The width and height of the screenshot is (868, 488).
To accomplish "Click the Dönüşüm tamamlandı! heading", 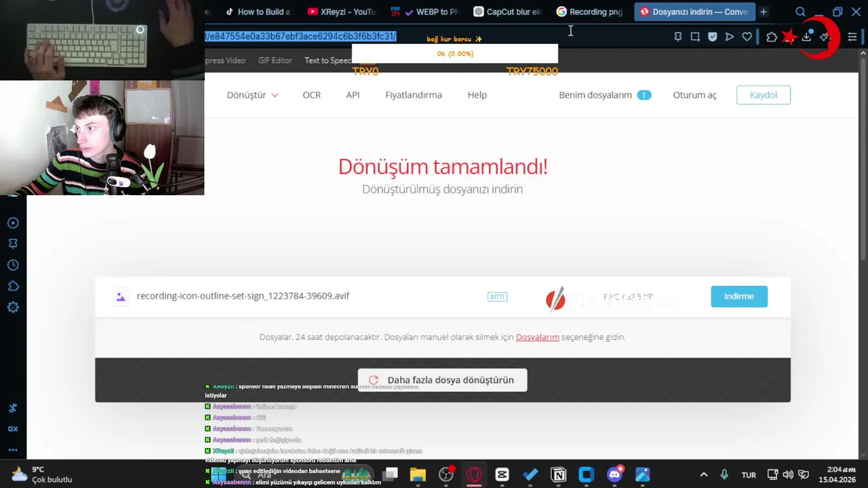I will point(443,167).
